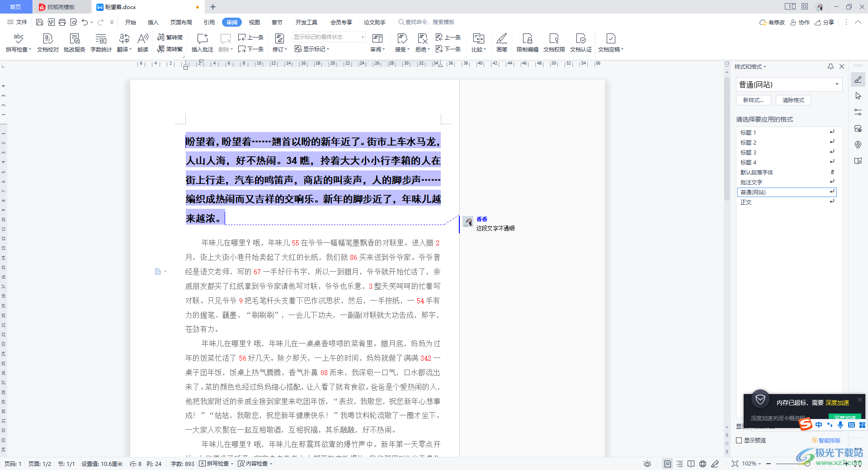This screenshot has width=868, height=470.
Task: Open the 批改服务 correction service
Action: coord(75,42)
